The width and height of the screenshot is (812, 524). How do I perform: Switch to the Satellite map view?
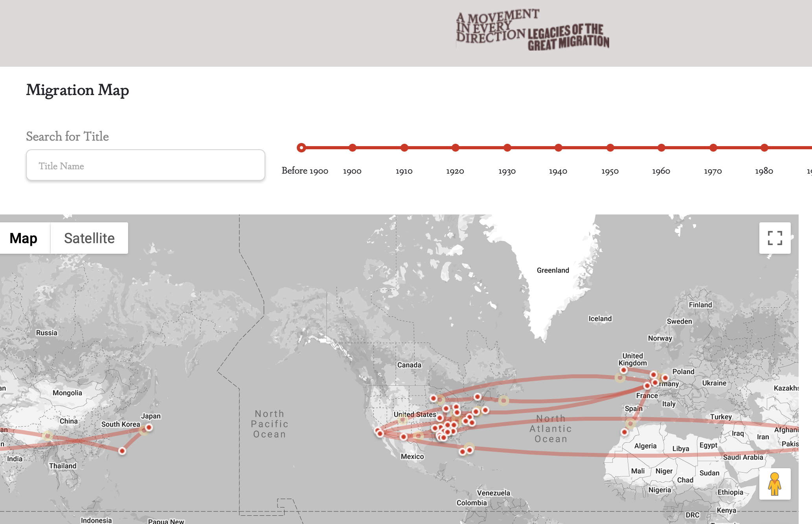tap(89, 238)
